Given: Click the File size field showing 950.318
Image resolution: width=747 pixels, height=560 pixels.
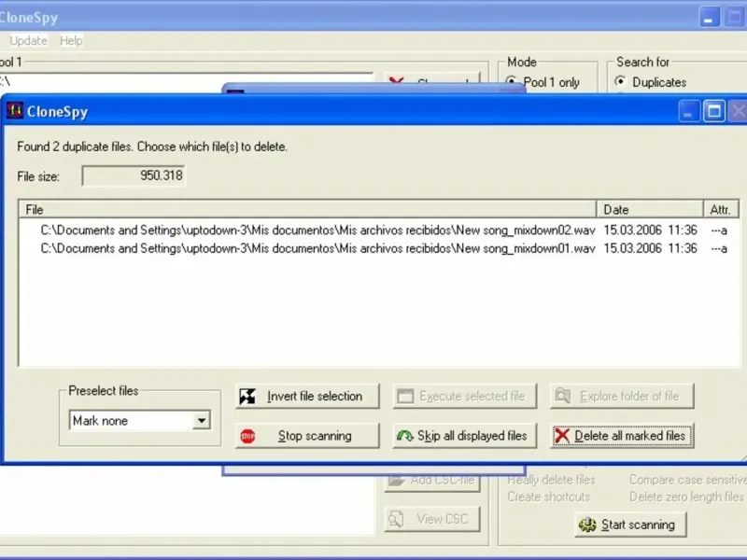Looking at the screenshot, I should tap(134, 175).
